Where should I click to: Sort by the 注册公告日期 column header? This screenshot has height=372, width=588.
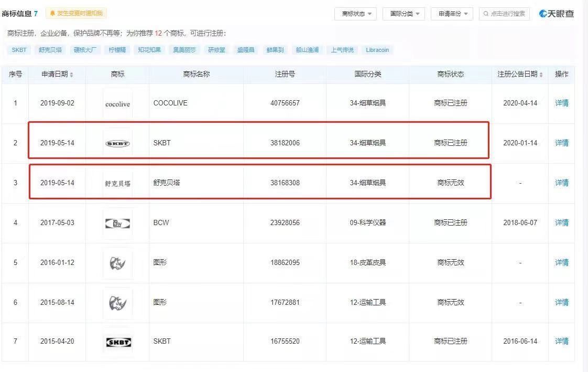(520, 75)
